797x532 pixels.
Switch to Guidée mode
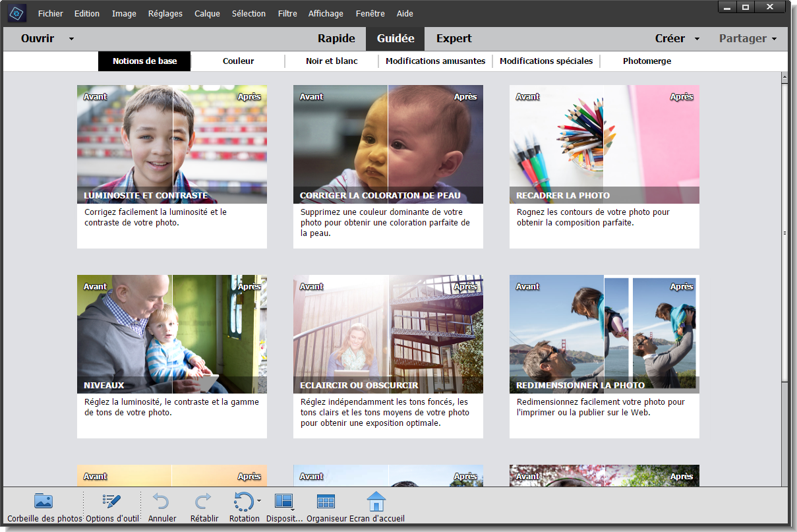[396, 38]
